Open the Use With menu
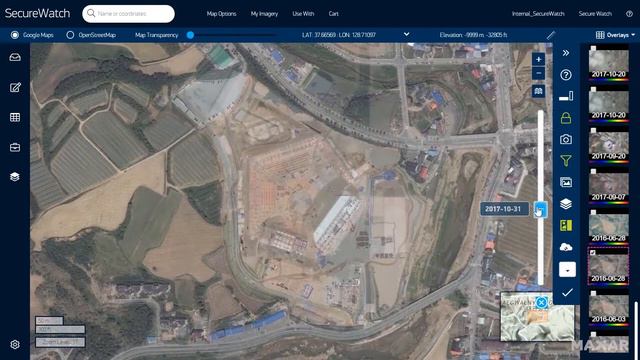Viewport: 640px width, 360px height. [x=303, y=13]
